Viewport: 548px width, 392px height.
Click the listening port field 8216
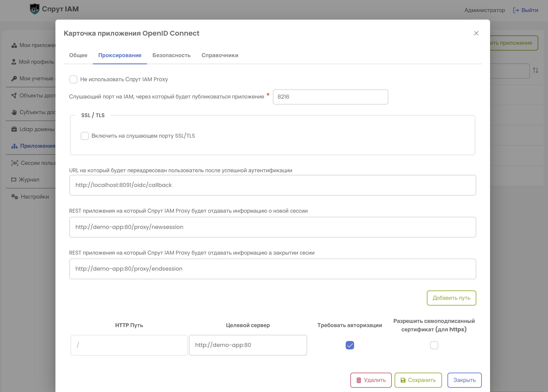click(330, 97)
